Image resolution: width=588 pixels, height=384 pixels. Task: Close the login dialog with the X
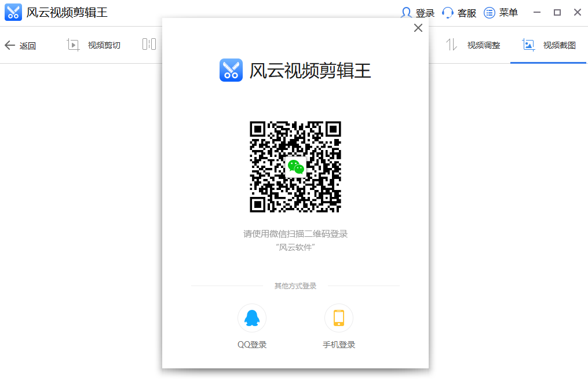point(418,28)
